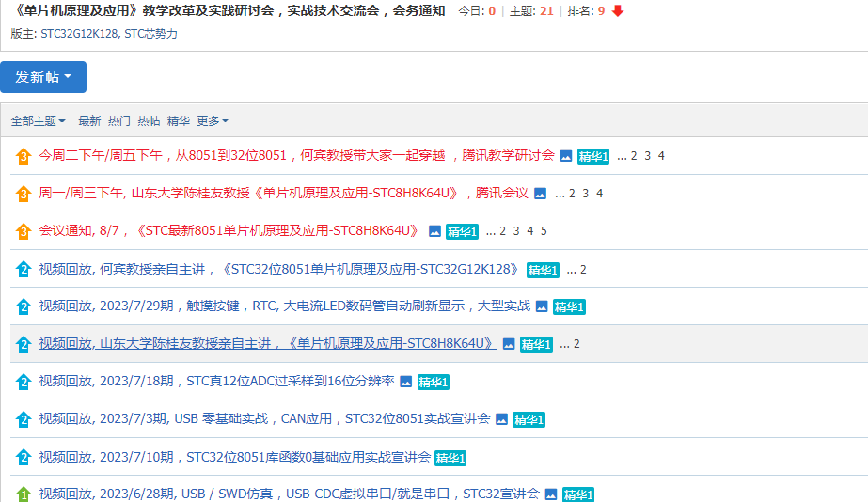
Task: Click the pin icon beside 2023/7/18期 thread
Action: (23, 382)
